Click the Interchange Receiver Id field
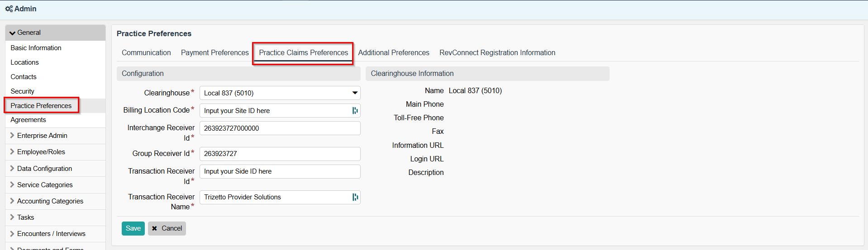Viewport: 868px width, 250px height. tap(280, 128)
